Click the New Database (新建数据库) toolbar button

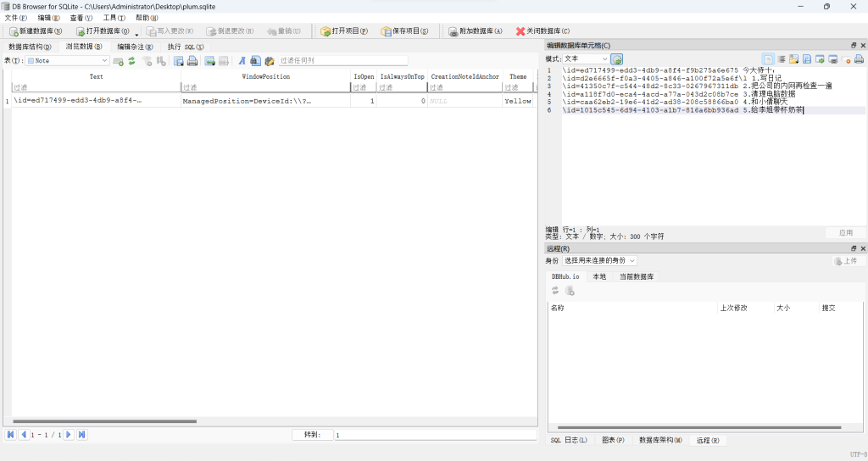point(36,31)
